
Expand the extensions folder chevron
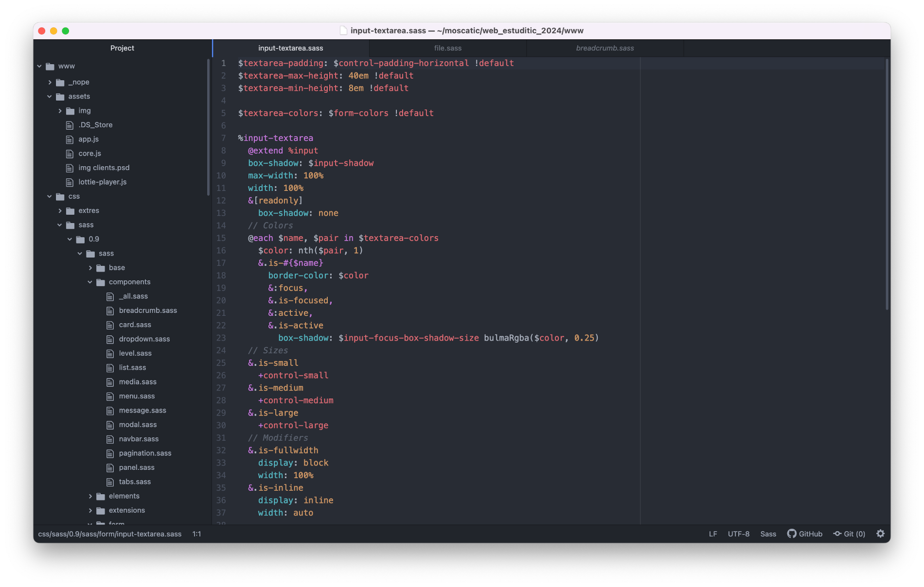pos(90,510)
